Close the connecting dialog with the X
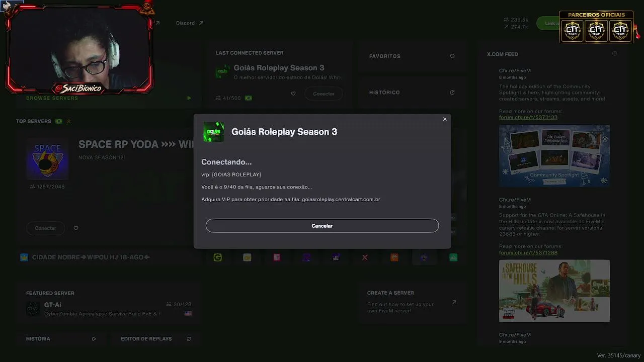The width and height of the screenshot is (644, 362). (445, 119)
